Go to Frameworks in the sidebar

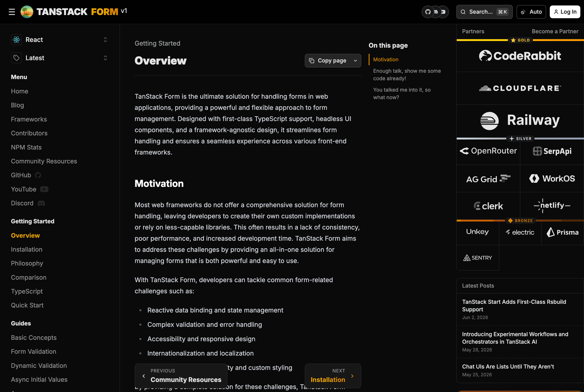[x=29, y=119]
